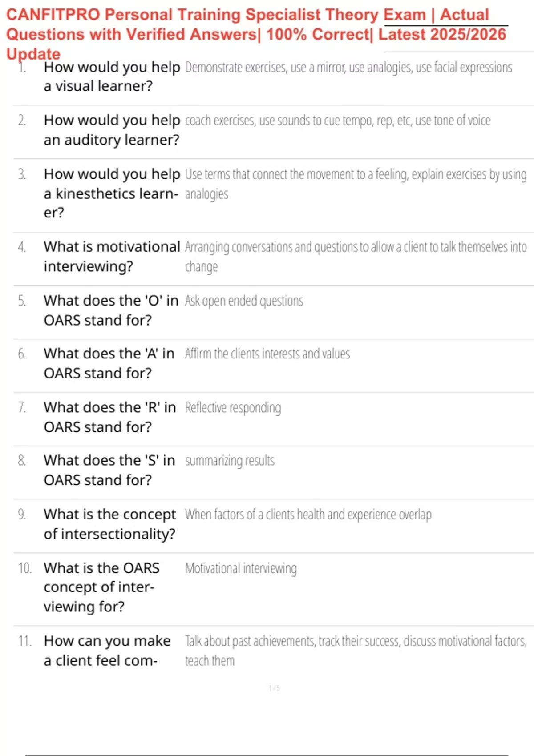Click the kinesthetics learner question
This screenshot has width=534, height=756.
click(111, 193)
